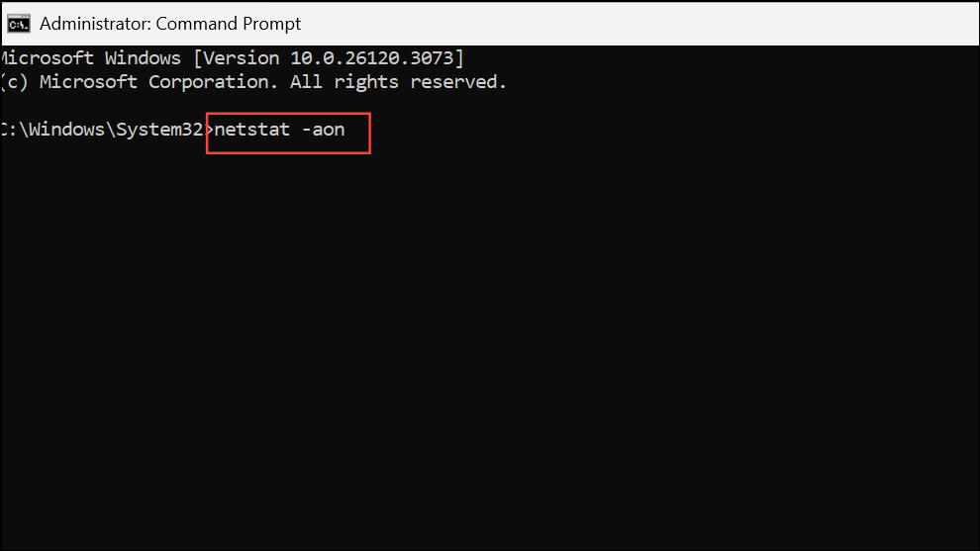
Task: Click the word "reserved." in the copyright line
Action: pyautogui.click(x=458, y=82)
